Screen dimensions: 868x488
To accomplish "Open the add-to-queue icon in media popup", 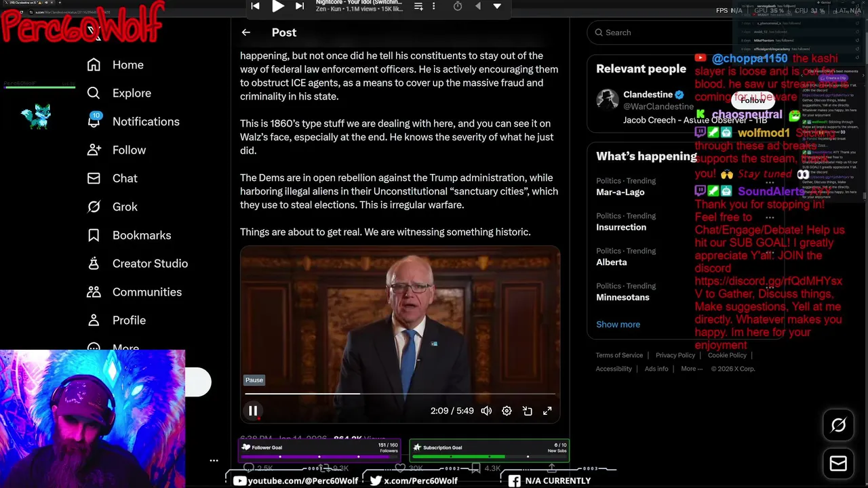I will 418,6.
